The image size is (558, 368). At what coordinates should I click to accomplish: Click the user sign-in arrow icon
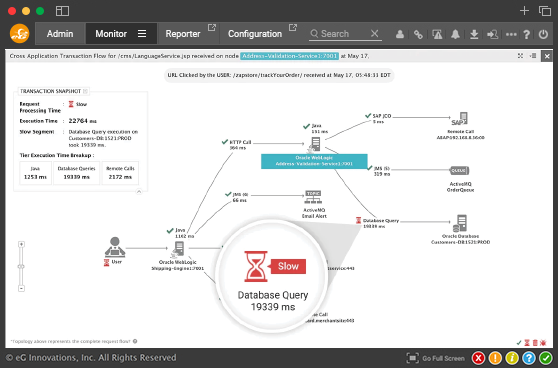coord(493,34)
